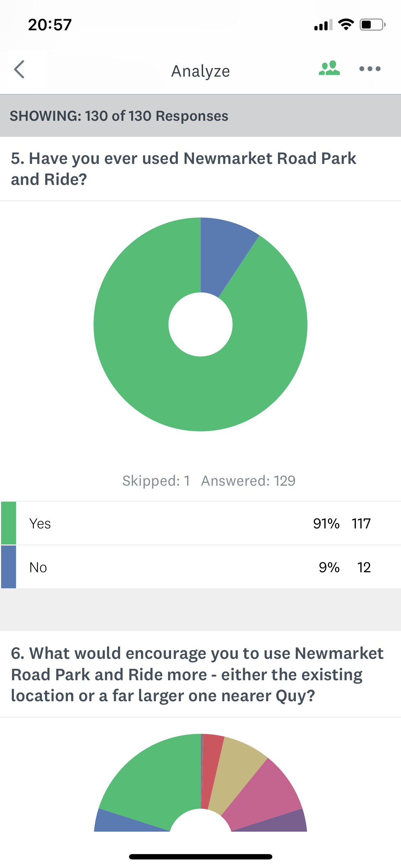Open the three-dot more options menu

(370, 69)
